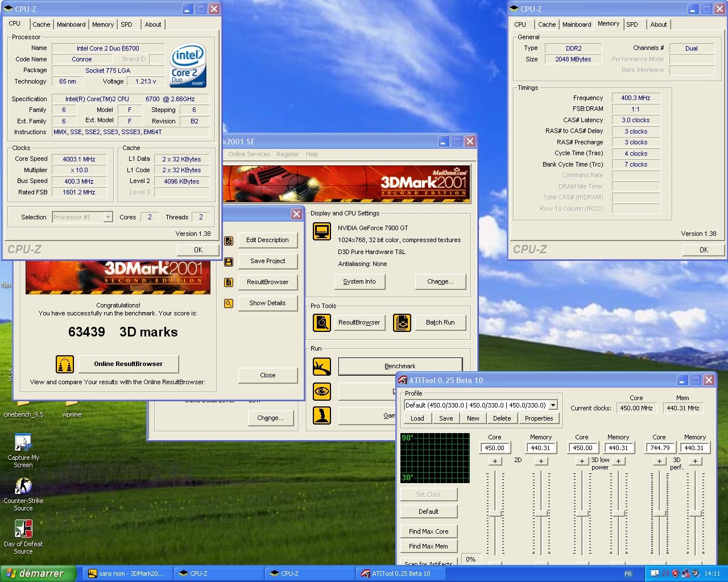Click the disconnected network tray icon

(x=686, y=573)
